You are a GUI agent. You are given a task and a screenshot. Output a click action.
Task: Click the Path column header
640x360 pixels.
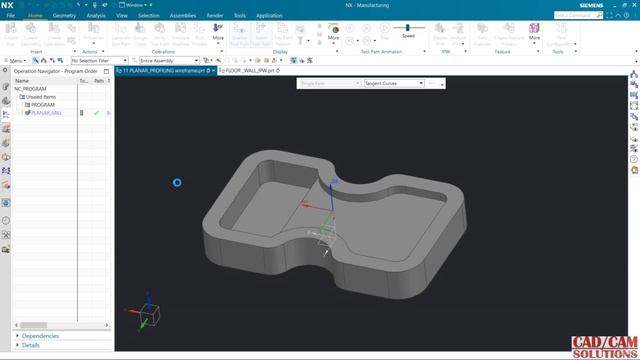[99, 81]
